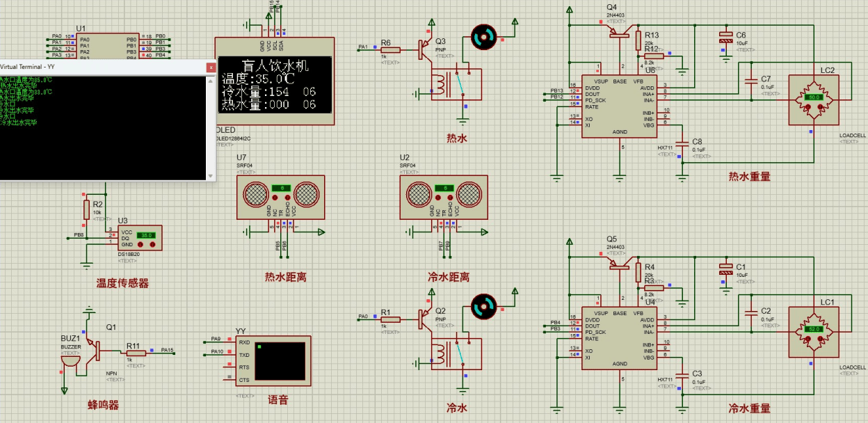Select the hot water motor icon
Screen dimensions: 868x423
click(482, 36)
